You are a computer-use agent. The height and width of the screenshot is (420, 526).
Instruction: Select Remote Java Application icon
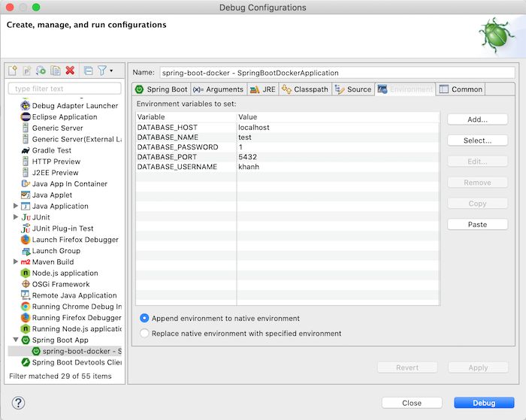point(26,295)
